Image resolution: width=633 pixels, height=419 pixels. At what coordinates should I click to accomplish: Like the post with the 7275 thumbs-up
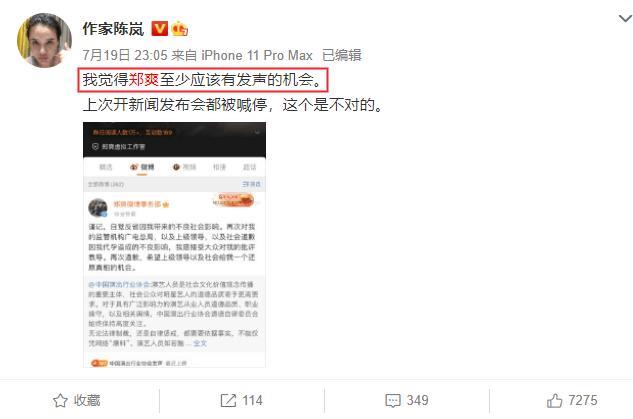572,400
